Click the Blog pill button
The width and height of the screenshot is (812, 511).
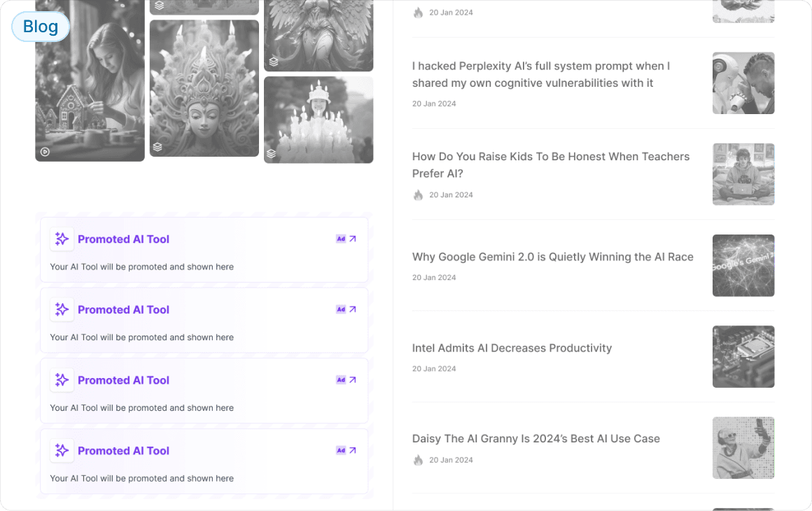tap(40, 26)
